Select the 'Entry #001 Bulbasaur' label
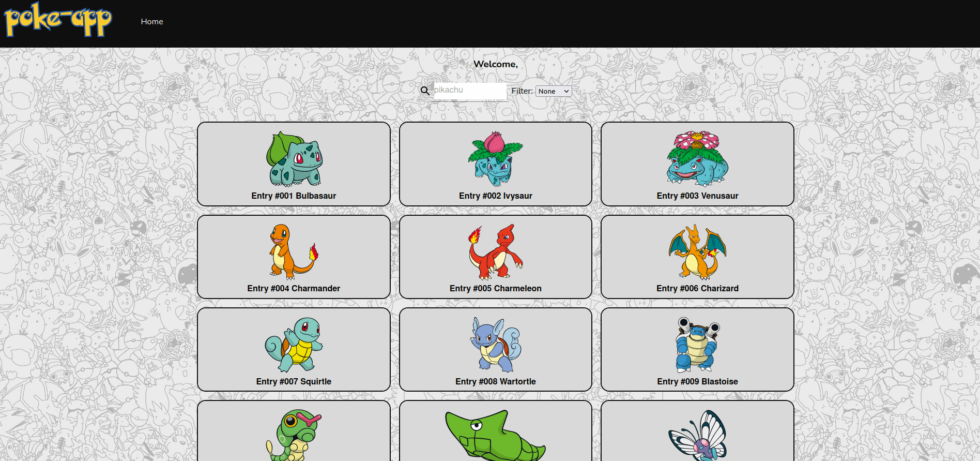Viewport: 980px width, 461px height. [294, 196]
